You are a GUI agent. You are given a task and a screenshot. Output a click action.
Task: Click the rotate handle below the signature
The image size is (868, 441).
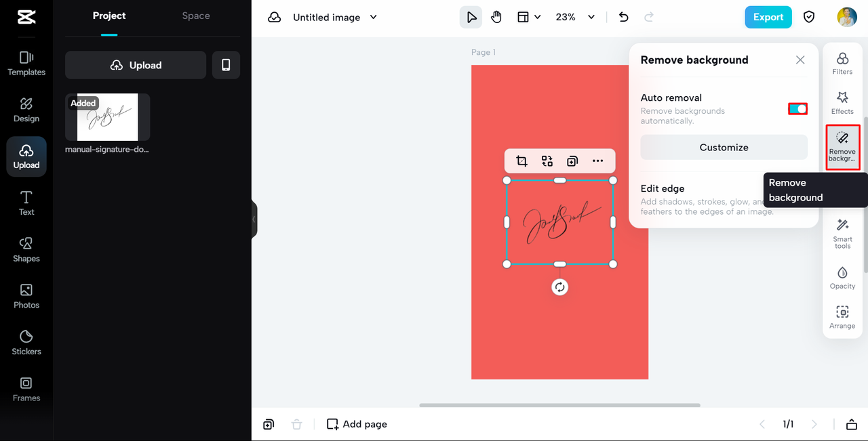[x=559, y=287]
